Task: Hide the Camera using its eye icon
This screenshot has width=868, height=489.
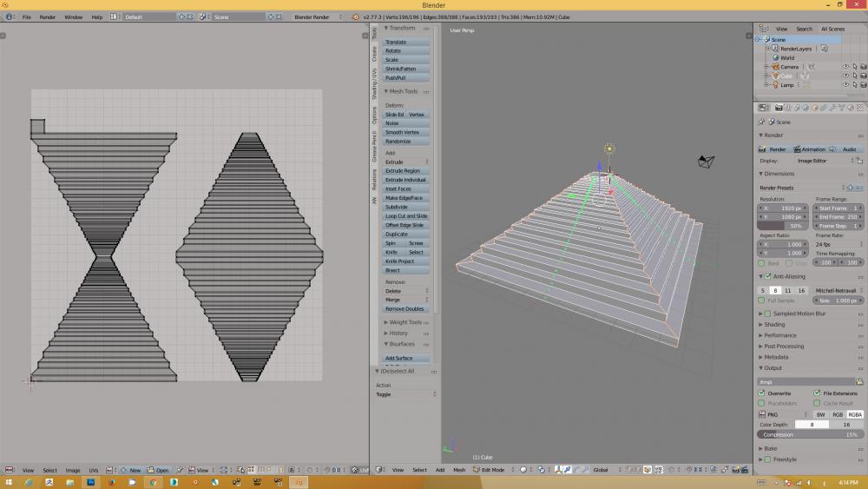Action: click(845, 66)
